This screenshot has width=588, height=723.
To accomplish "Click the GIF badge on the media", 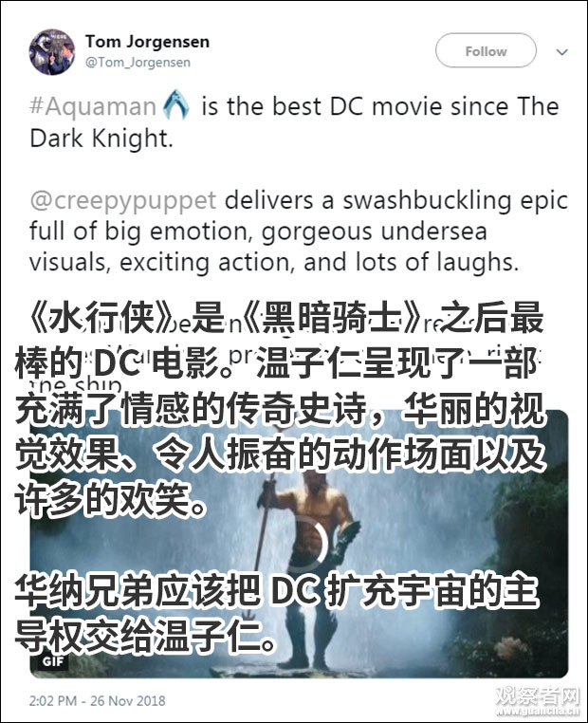I will (52, 661).
